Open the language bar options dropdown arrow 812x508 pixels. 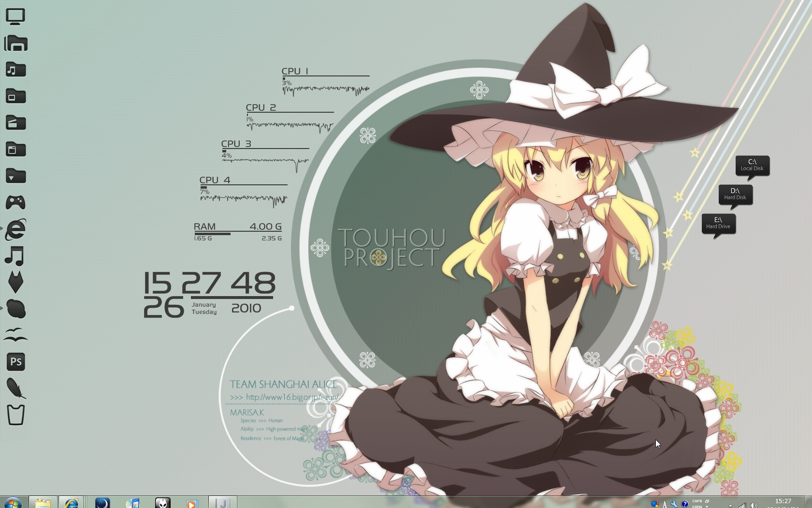tap(707, 506)
